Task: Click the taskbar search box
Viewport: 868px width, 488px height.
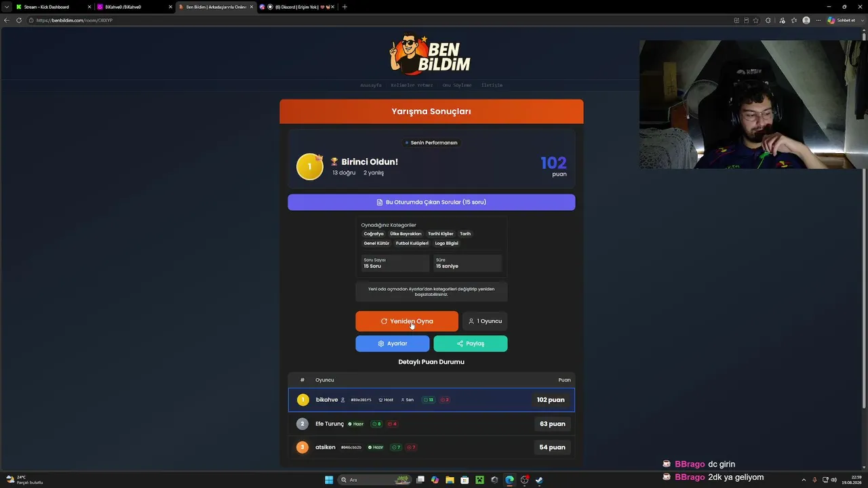Action: (375, 480)
